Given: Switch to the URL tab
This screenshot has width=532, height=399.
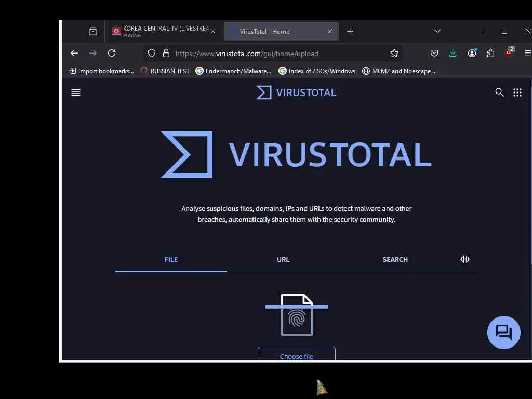Looking at the screenshot, I should pos(283,260).
